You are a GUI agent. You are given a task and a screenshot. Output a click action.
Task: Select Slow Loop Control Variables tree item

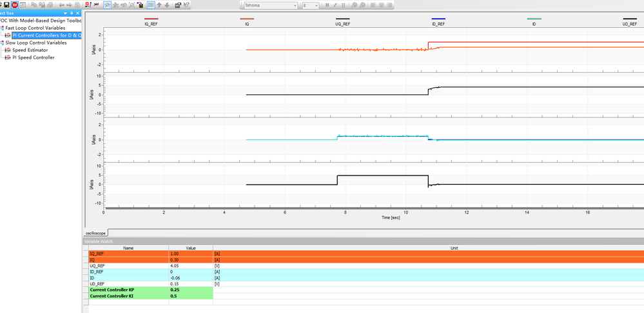pyautogui.click(x=35, y=43)
